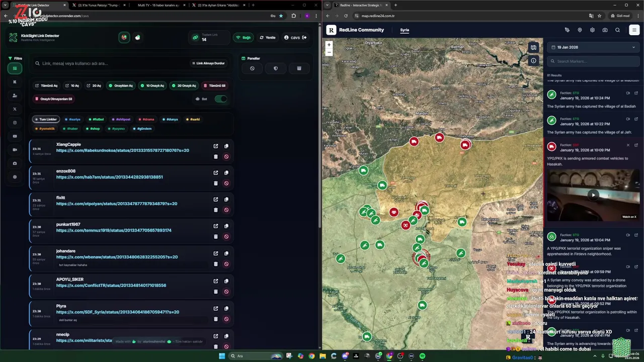The height and width of the screenshot is (362, 644).
Task: Click the Onaylı Olmayanları Sil button
Action: (x=54, y=99)
